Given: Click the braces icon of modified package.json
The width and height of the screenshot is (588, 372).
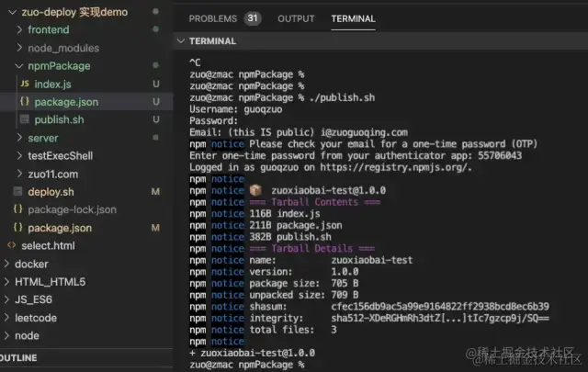Looking at the screenshot, I should 17,227.
